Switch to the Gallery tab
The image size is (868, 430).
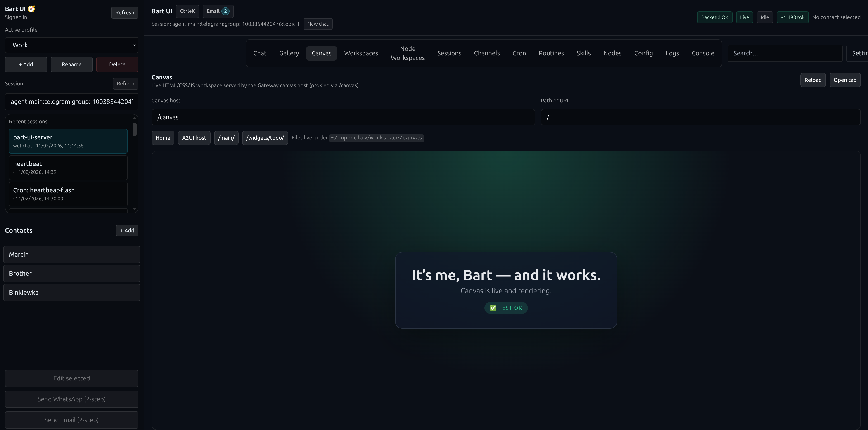(289, 53)
